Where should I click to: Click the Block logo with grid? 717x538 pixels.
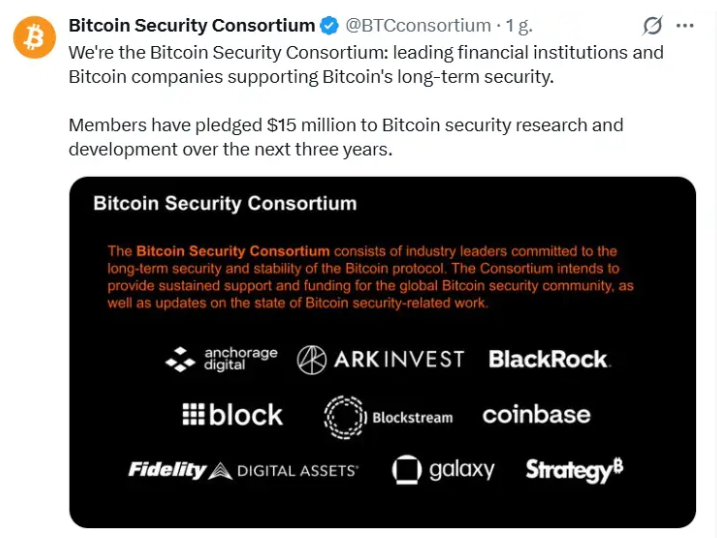click(x=232, y=415)
